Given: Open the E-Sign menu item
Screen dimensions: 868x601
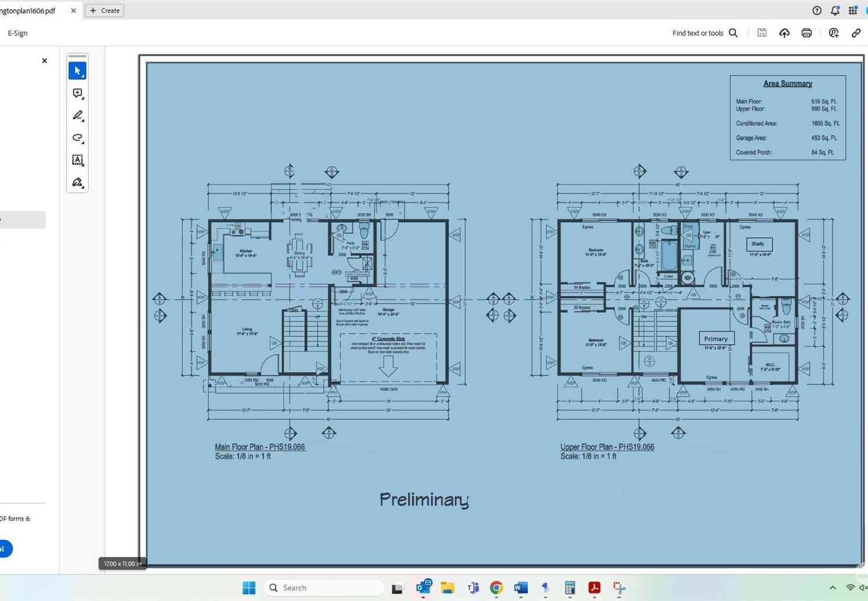Looking at the screenshot, I should (17, 33).
